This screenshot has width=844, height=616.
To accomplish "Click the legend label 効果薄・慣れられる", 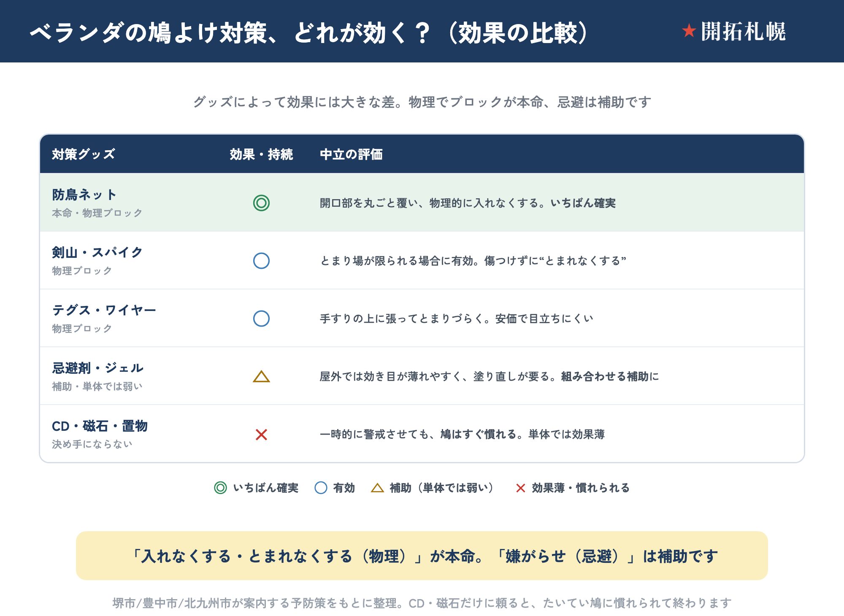I will 580,488.
